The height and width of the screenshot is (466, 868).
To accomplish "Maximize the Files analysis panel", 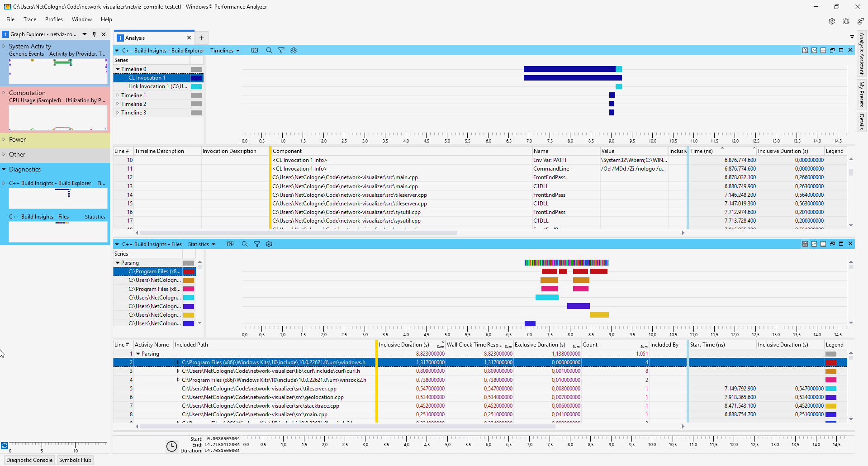I will [841, 244].
